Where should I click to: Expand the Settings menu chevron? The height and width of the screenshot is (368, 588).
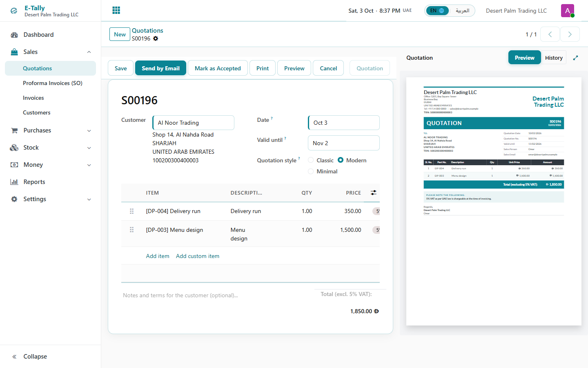pyautogui.click(x=89, y=199)
